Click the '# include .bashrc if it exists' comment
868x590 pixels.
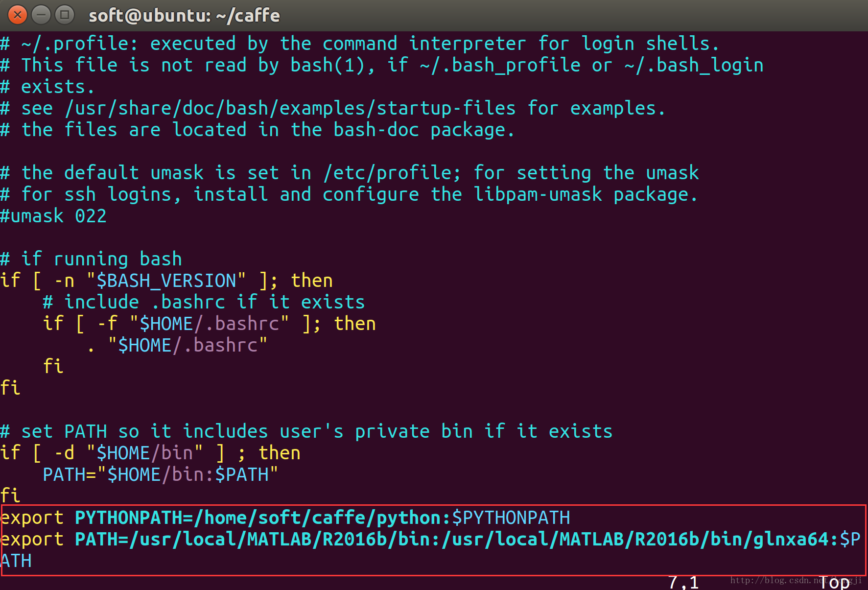204,302
